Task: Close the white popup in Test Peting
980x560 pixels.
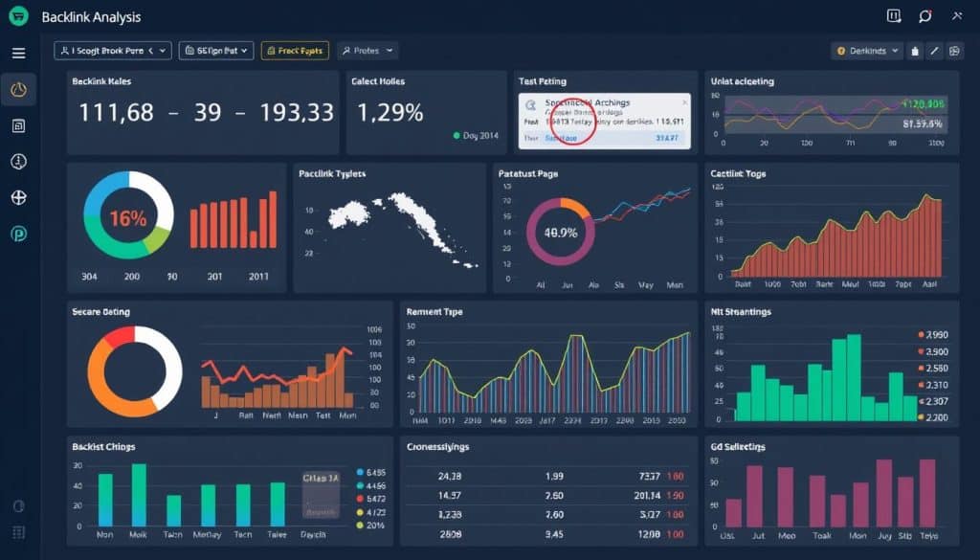Action: click(684, 101)
